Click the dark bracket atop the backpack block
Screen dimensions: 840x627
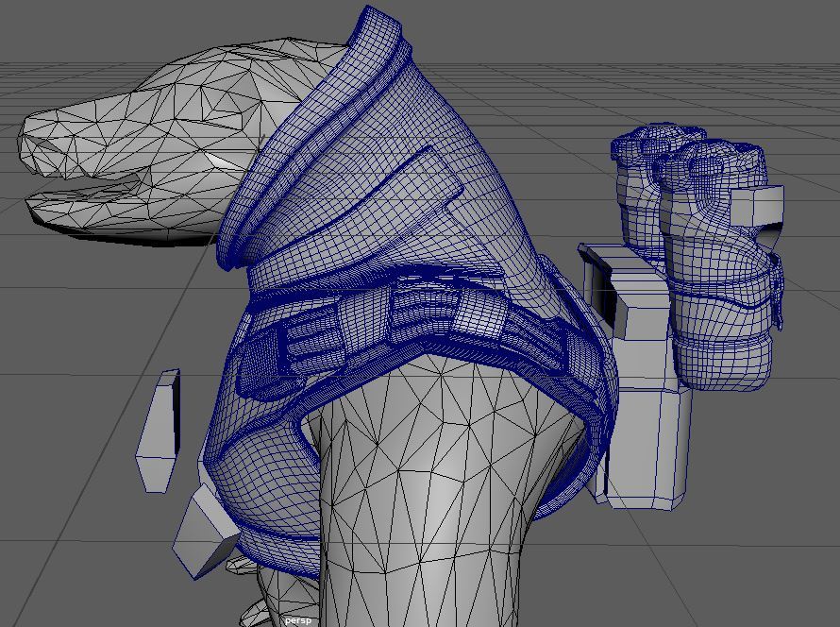[600, 283]
